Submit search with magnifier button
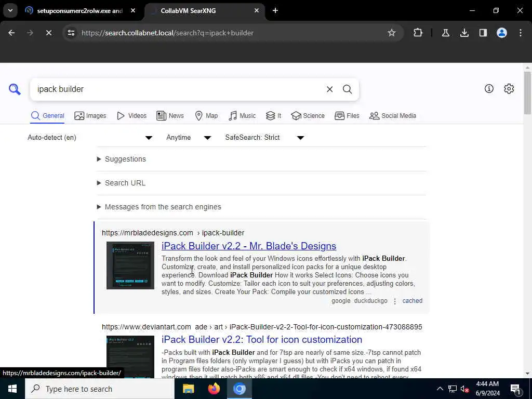The width and height of the screenshot is (532, 399). click(x=347, y=89)
